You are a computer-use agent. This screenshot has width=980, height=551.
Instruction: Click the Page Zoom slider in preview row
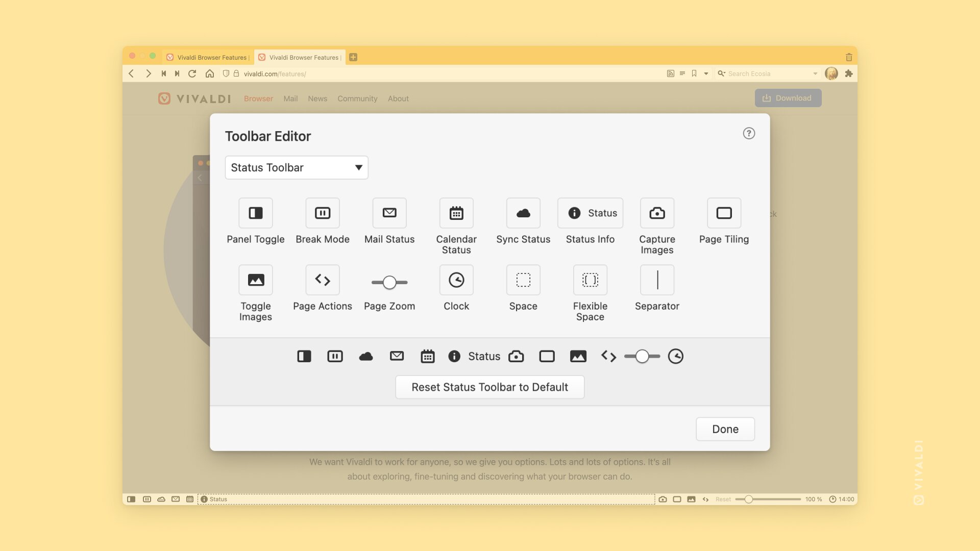coord(642,356)
